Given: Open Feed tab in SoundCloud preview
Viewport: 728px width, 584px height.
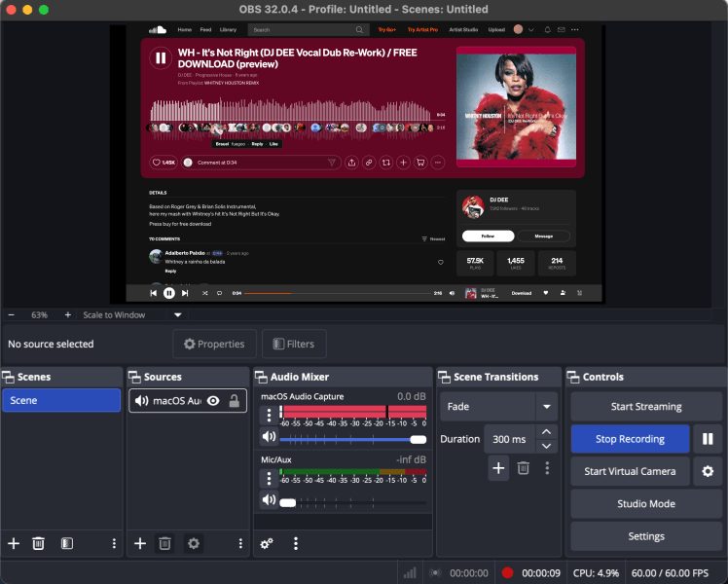Looking at the screenshot, I should (x=205, y=30).
